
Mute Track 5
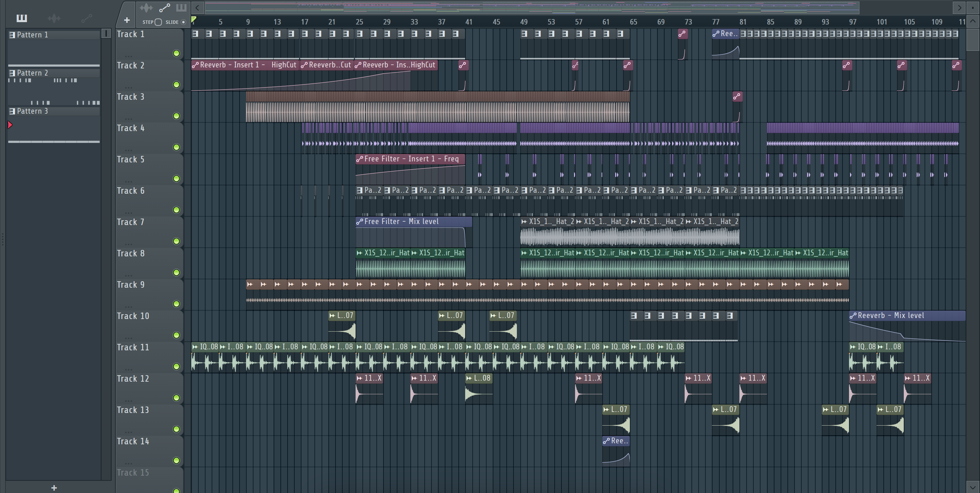[x=176, y=178]
